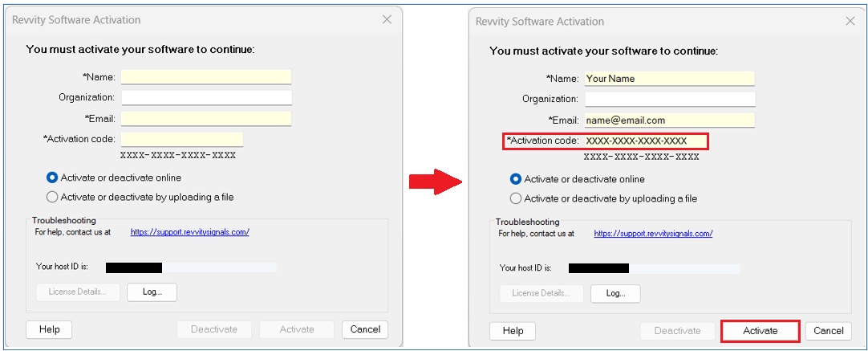
Task: Open support.revvitysignals.com link in left dialog
Action: pos(190,232)
